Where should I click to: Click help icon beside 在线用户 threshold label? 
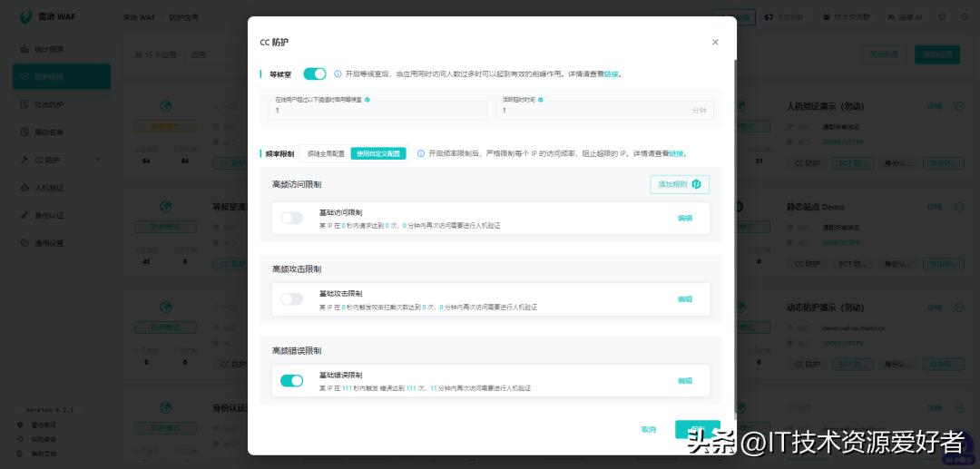coord(367,99)
